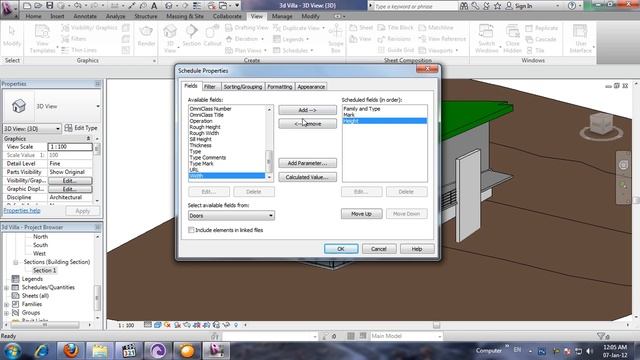Click Move Up for scheduled field

point(361,214)
